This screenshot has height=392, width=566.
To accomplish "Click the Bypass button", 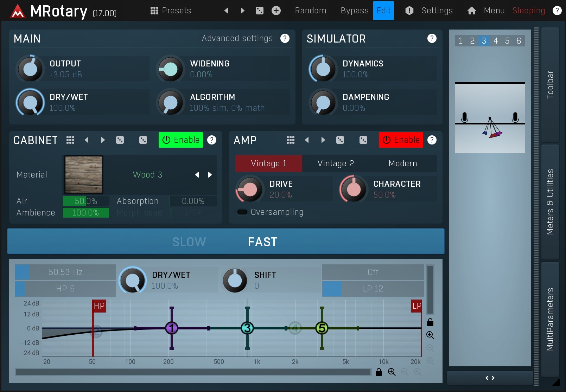I will point(354,11).
